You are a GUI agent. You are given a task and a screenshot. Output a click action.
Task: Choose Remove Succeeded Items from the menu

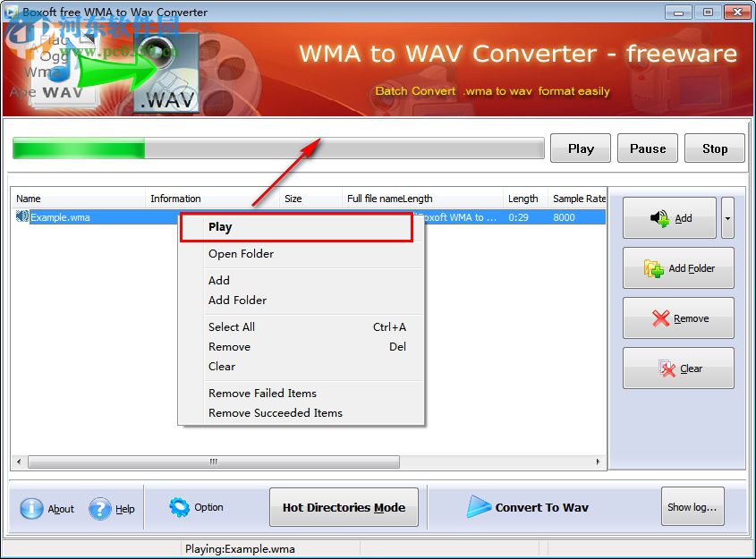(x=275, y=412)
